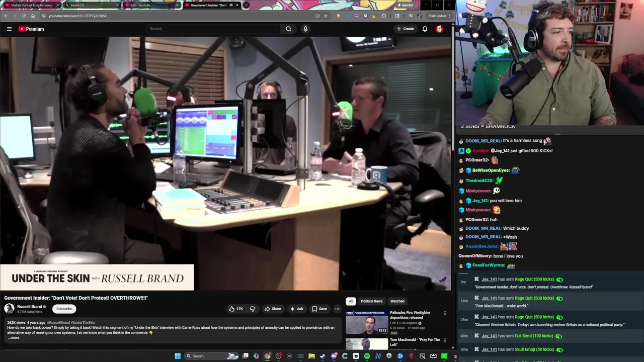The image size is (644, 362).
Task: Click #UnderTheSkin hashtag link
Action: [x=83, y=322]
